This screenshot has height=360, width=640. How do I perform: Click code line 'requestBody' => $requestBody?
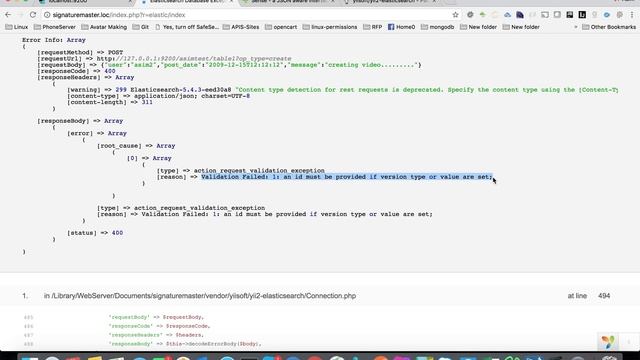click(156, 317)
